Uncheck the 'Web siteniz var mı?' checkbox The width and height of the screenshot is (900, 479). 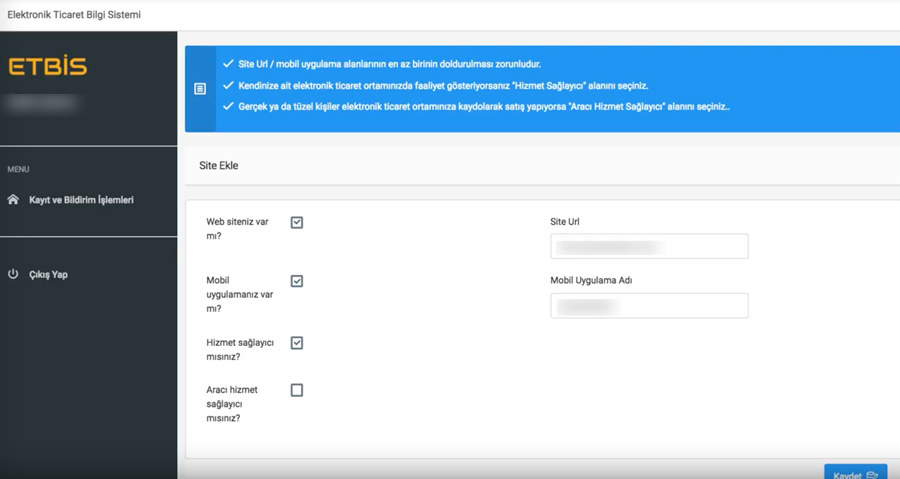297,223
